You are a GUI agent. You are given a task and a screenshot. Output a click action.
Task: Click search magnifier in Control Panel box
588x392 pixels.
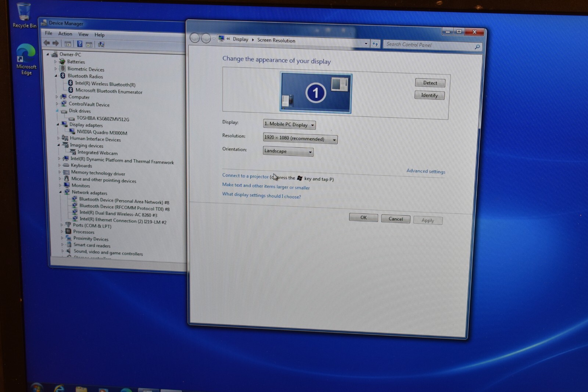pos(477,47)
